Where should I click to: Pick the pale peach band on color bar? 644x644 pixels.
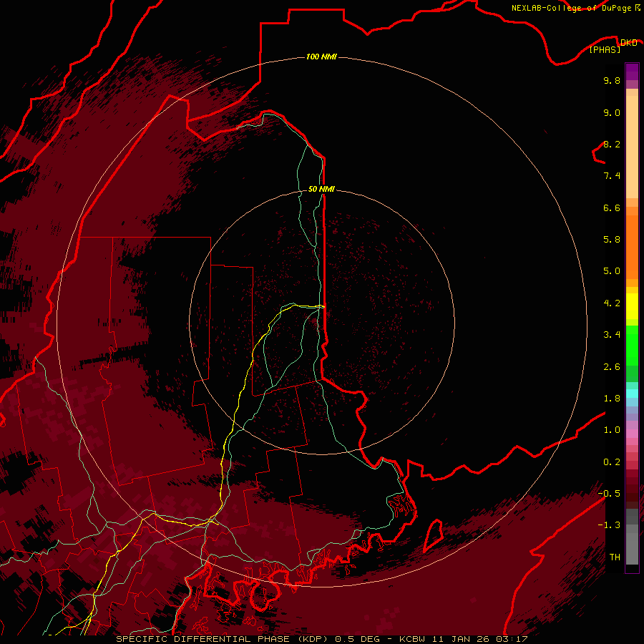point(632,147)
